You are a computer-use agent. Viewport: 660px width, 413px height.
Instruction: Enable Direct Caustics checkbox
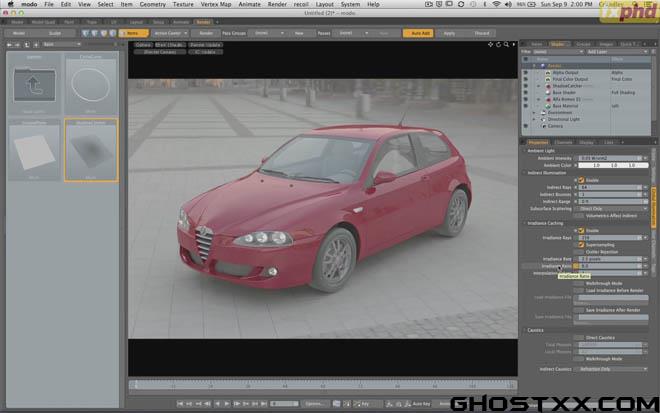click(580, 338)
